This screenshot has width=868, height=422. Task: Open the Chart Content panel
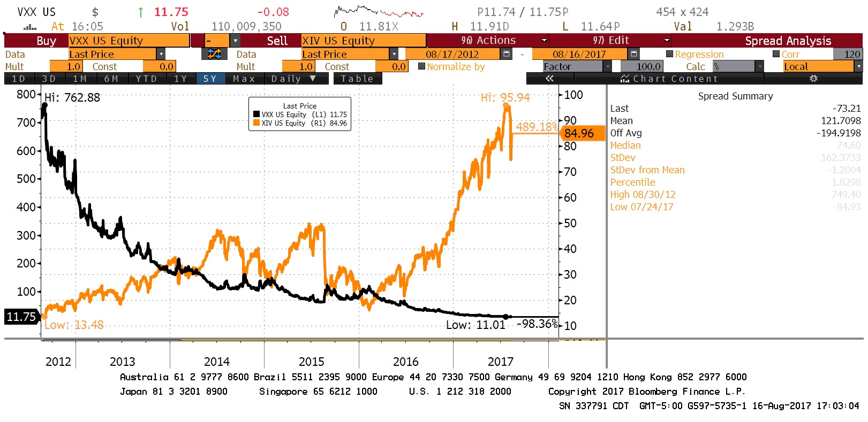tap(669, 79)
